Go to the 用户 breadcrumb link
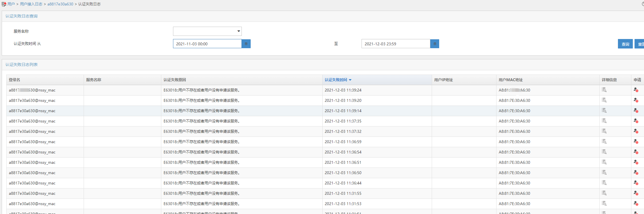Screen dimensions: 644x214 click(11, 4)
